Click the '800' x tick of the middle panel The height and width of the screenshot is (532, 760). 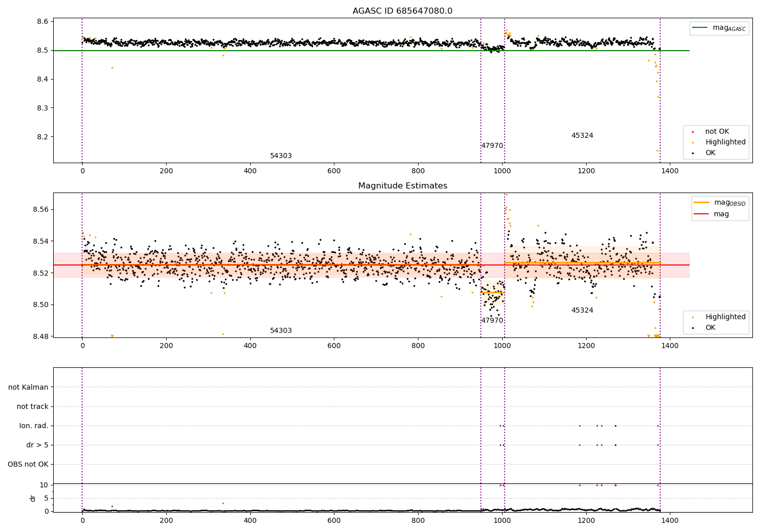point(418,346)
